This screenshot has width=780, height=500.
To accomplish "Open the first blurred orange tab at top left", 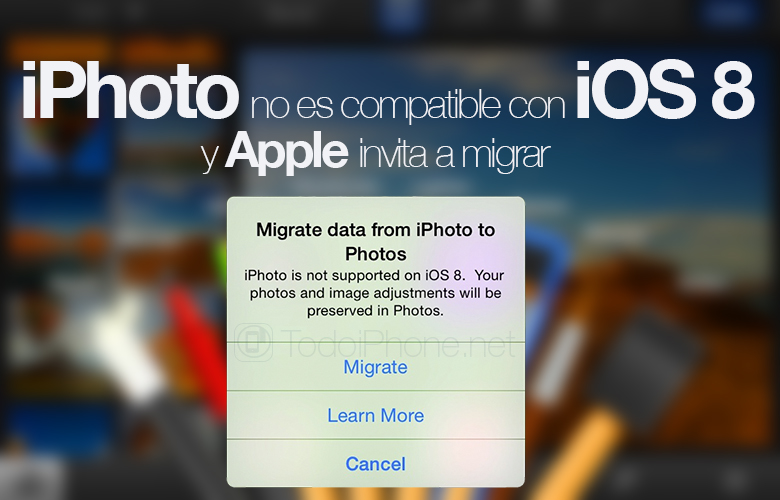I will coord(59,50).
